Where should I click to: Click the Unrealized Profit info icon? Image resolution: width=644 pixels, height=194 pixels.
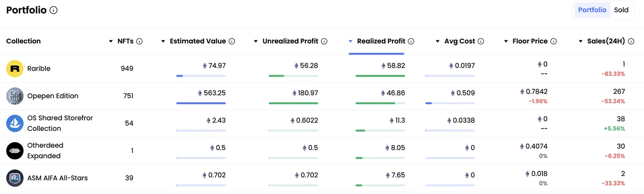tap(325, 41)
